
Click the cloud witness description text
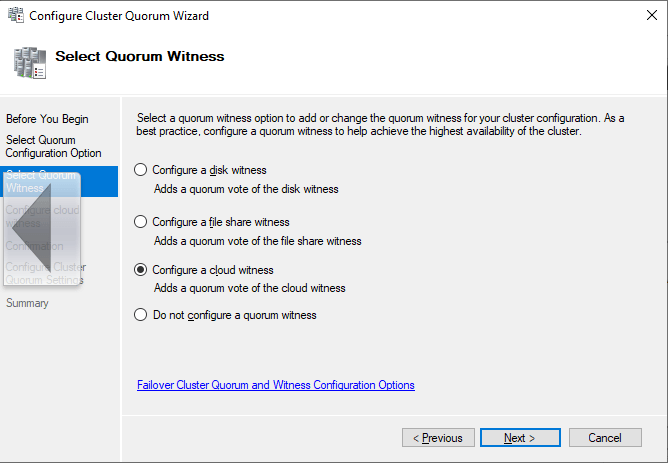pyautogui.click(x=250, y=288)
